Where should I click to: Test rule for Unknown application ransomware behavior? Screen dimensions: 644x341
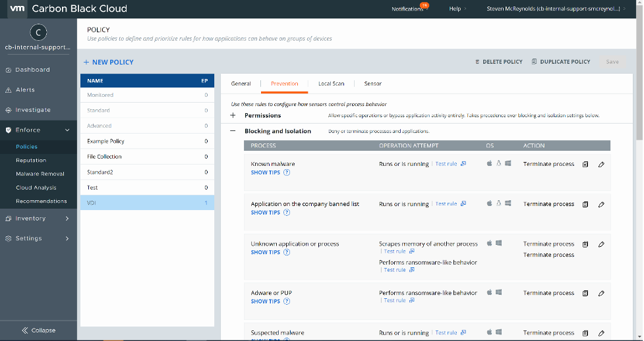click(x=399, y=270)
